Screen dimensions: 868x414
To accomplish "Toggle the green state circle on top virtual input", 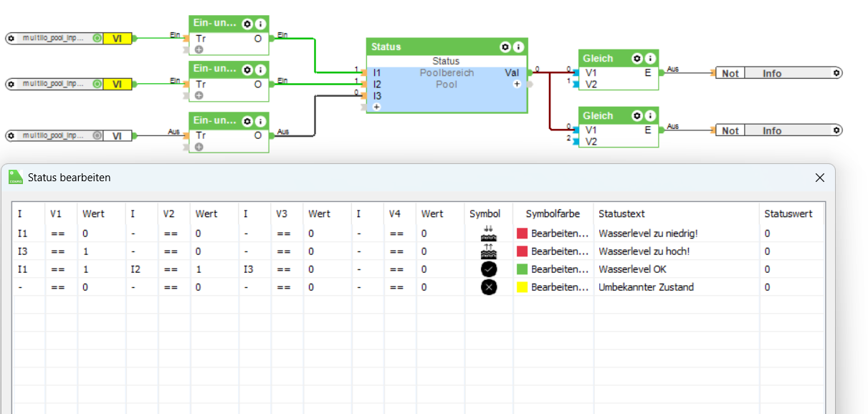I will [97, 38].
